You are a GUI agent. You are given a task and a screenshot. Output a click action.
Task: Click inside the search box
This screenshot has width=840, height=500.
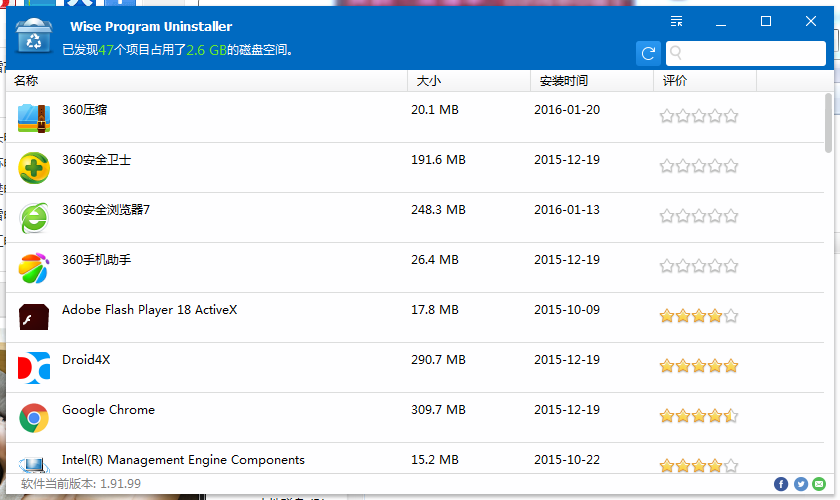[x=746, y=53]
